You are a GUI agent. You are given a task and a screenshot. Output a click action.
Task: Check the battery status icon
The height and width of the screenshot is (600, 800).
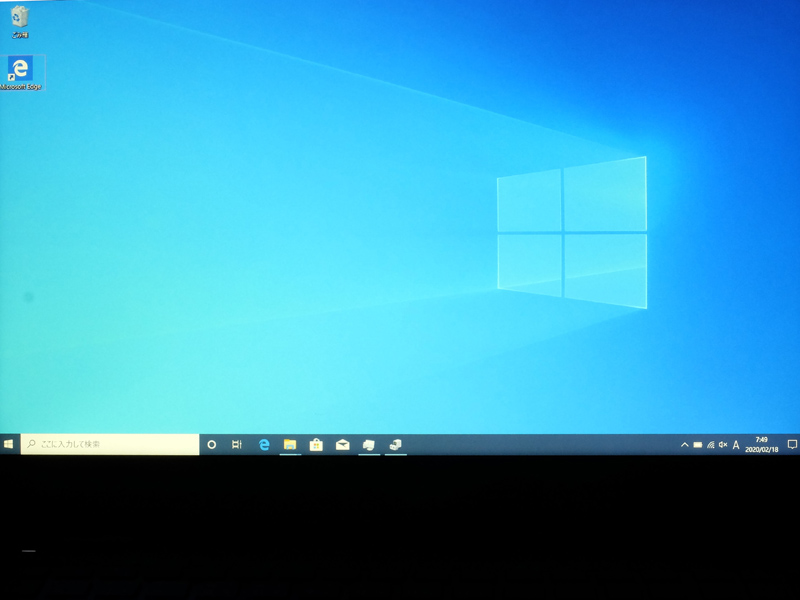[697, 445]
